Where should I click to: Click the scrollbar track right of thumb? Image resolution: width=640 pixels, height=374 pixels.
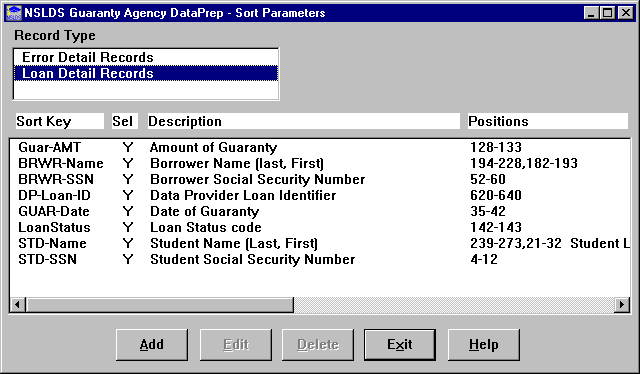454,305
